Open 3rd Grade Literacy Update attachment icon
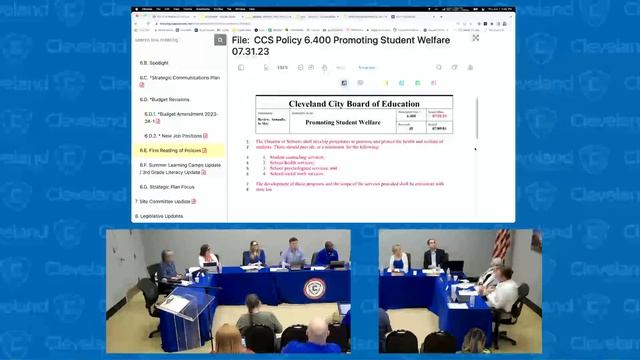640x360 pixels. click(x=204, y=173)
